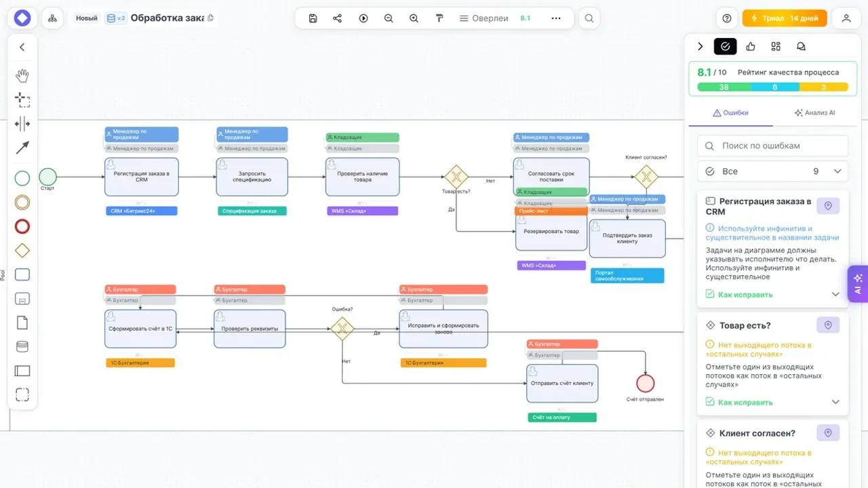Open the Ошибки tab
This screenshot has width=868, height=488.
(730, 113)
